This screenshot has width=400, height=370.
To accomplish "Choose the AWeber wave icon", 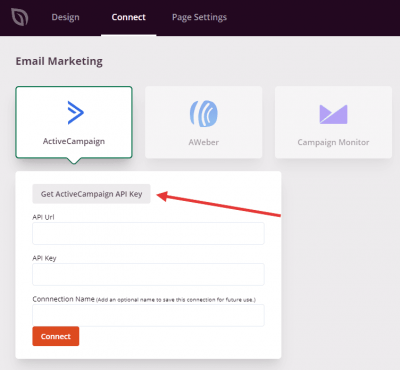I will tap(204, 114).
